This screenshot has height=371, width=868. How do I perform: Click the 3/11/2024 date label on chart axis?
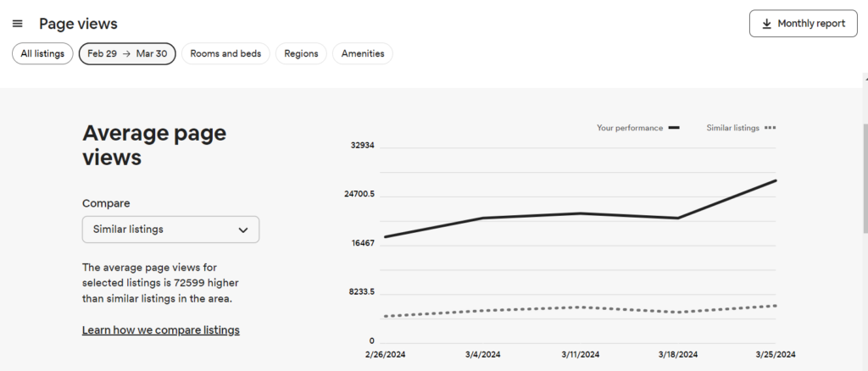581,354
